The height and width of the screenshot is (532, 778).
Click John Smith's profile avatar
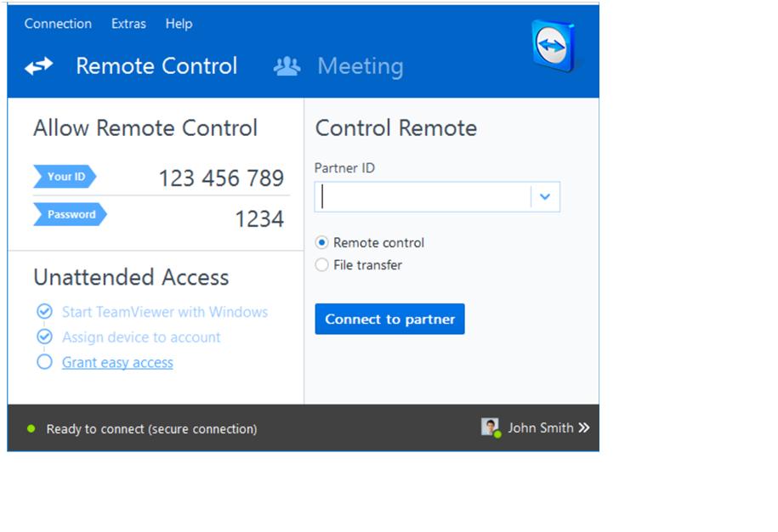(490, 427)
